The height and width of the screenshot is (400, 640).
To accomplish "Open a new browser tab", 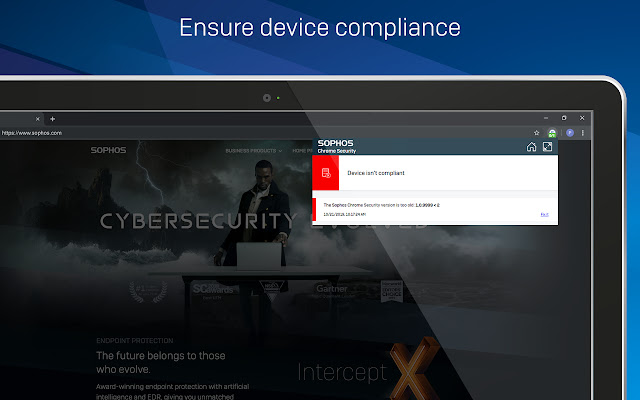I will pos(52,119).
